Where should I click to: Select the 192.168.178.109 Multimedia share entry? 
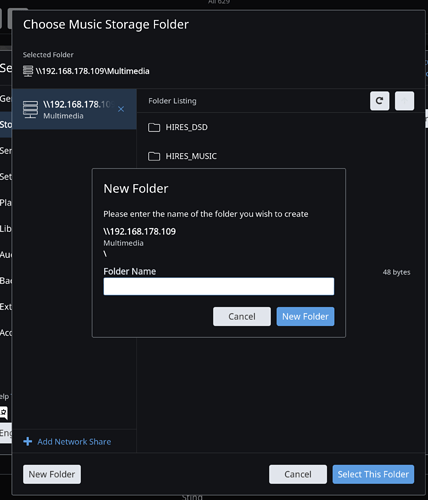[74, 109]
